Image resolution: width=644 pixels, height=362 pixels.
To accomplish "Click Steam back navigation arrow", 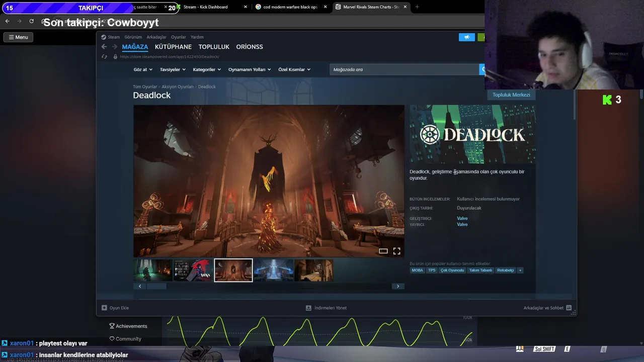I will click(x=104, y=47).
